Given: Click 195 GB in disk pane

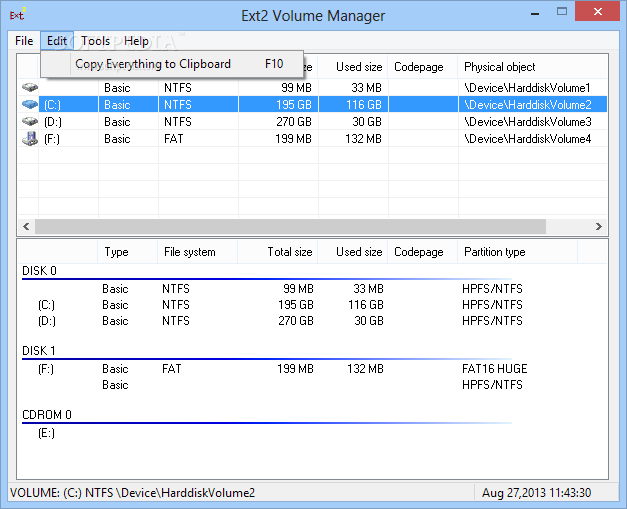Looking at the screenshot, I should click(x=296, y=305).
